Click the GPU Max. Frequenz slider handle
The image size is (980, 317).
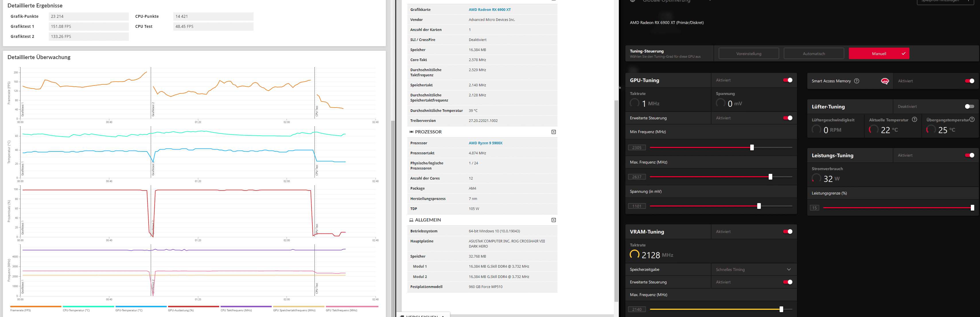pyautogui.click(x=770, y=177)
